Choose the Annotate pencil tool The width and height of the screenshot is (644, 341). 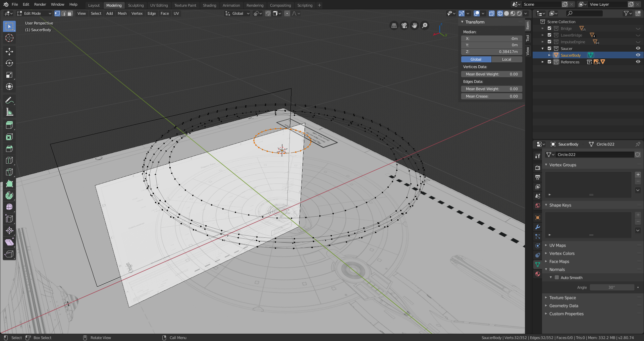click(9, 100)
